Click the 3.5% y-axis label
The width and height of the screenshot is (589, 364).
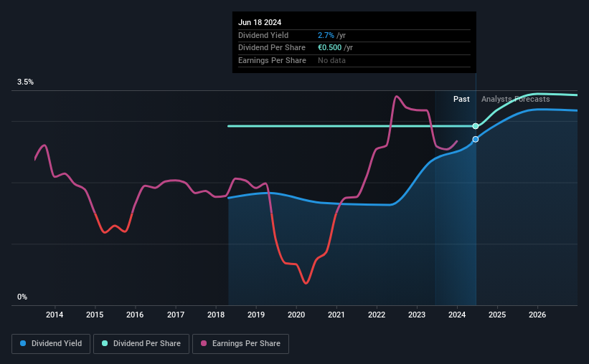coord(26,82)
